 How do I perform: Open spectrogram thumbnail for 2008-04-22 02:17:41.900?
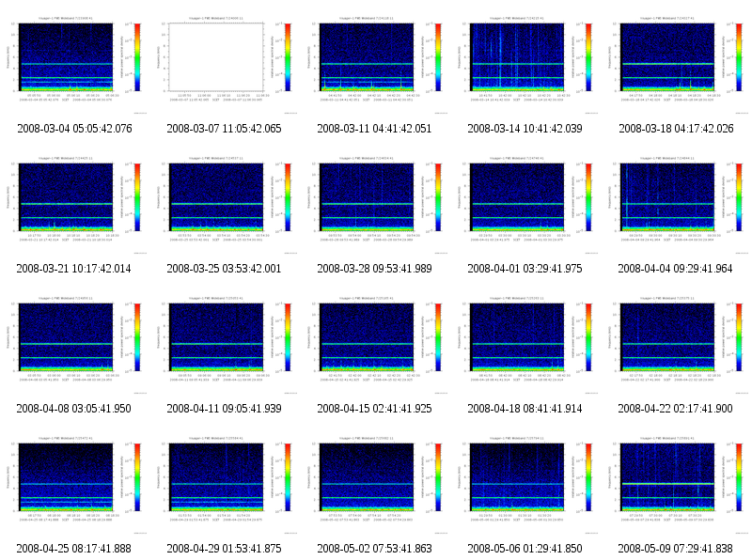pyautogui.click(x=677, y=344)
